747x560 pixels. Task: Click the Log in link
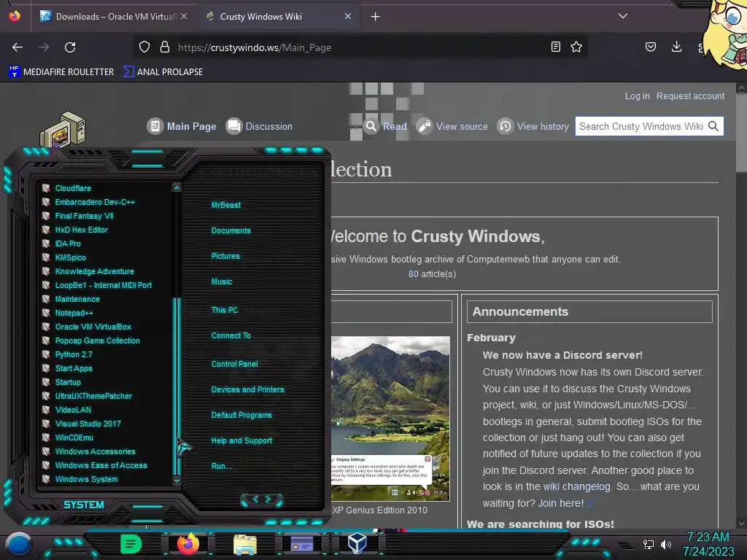click(x=637, y=96)
